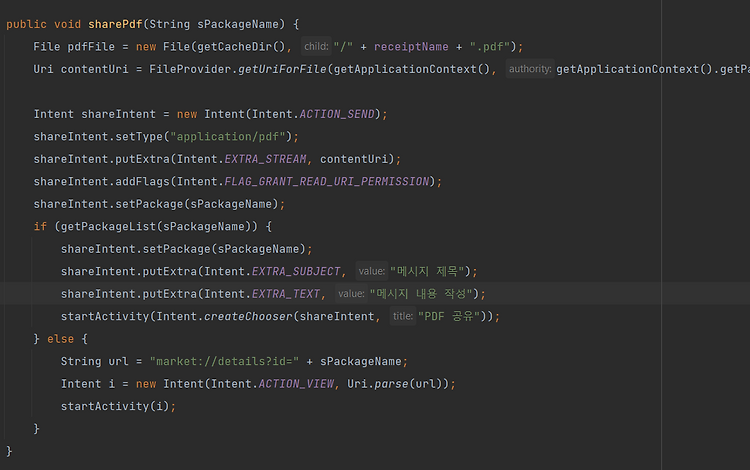Click the "application/pdf" string
Viewport: 750px width, 470px height.
(x=228, y=137)
